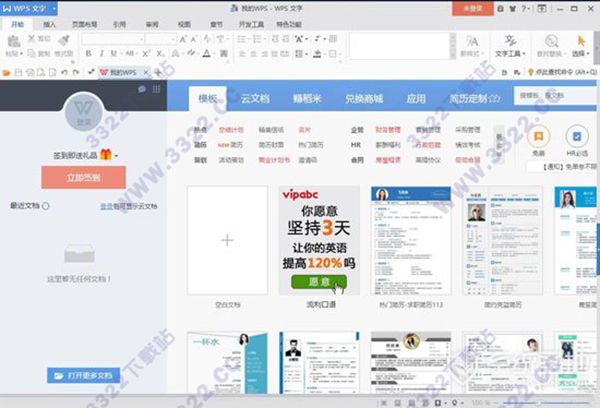
Task: Click the center align icon
Action: pyautogui.click(x=253, y=54)
